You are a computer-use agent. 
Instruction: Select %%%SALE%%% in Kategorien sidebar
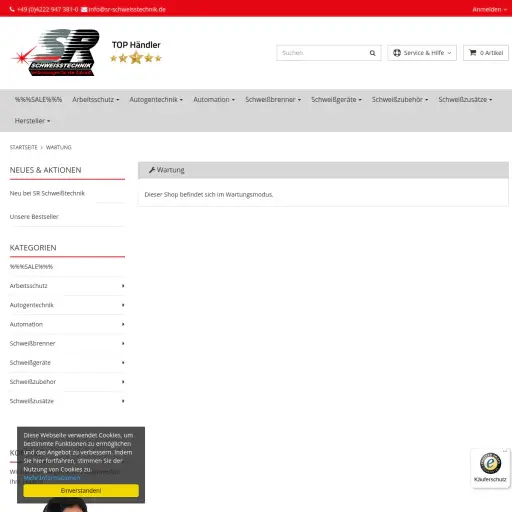click(x=31, y=267)
